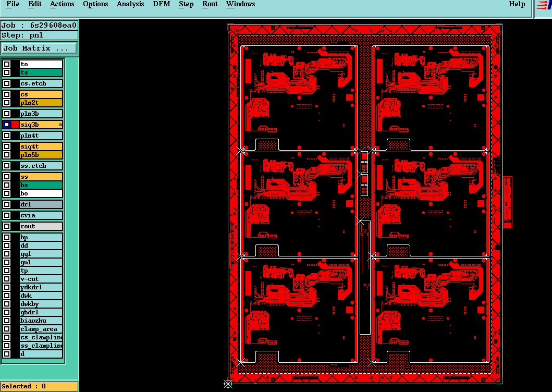Toggle the checkbox for layer pln2t
552x392 pixels.
[7, 103]
